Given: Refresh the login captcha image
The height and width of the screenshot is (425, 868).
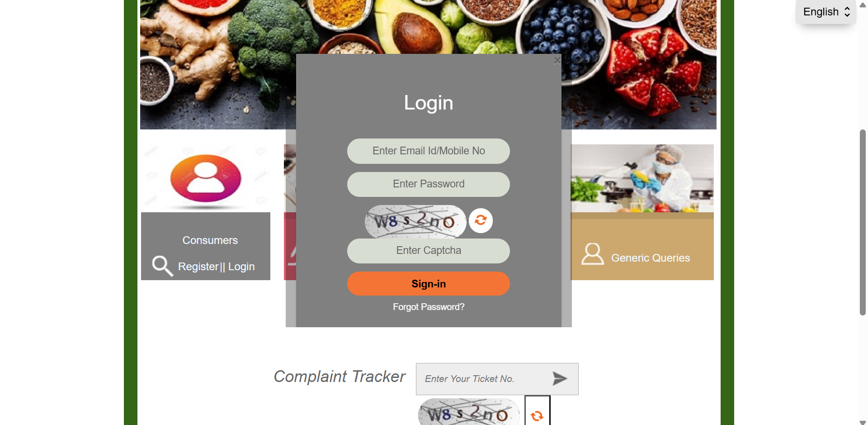Looking at the screenshot, I should [481, 220].
